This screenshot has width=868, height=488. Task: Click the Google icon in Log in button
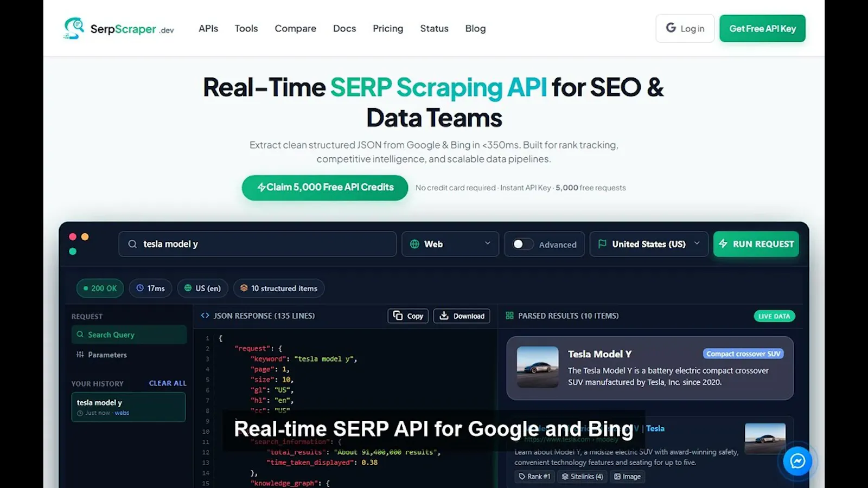(671, 28)
